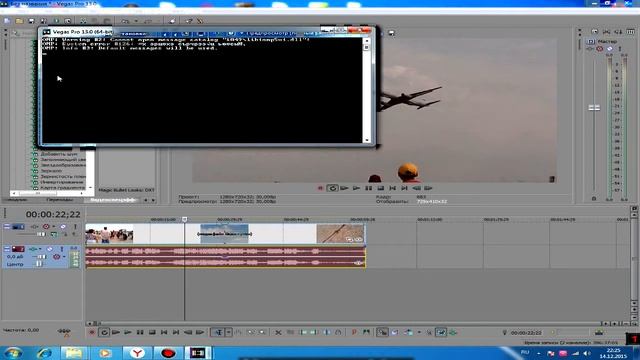Select the middle sky video clip

tap(224, 234)
